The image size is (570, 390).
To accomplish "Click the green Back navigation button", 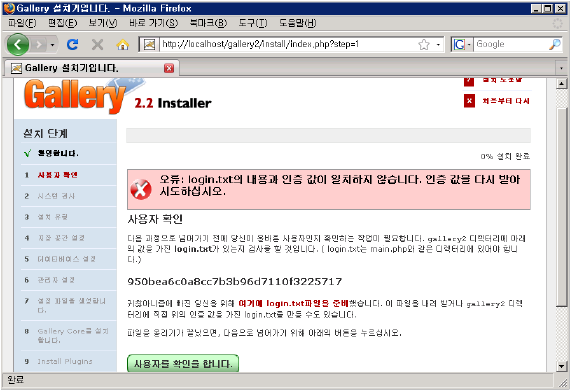I will [17, 45].
